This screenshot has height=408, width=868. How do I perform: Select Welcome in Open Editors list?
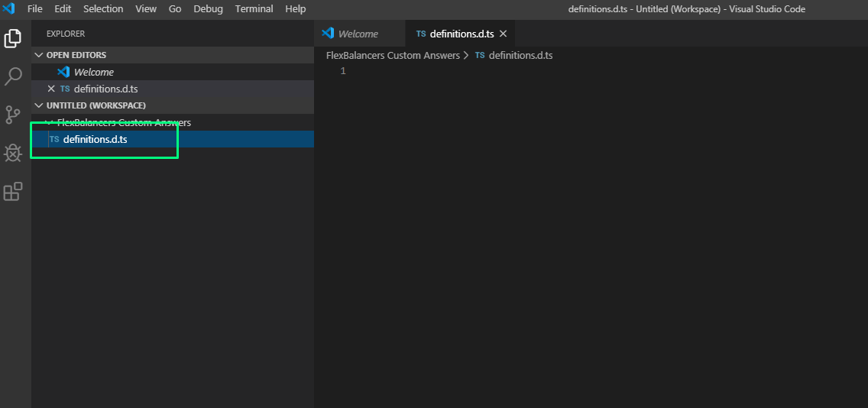tap(93, 72)
